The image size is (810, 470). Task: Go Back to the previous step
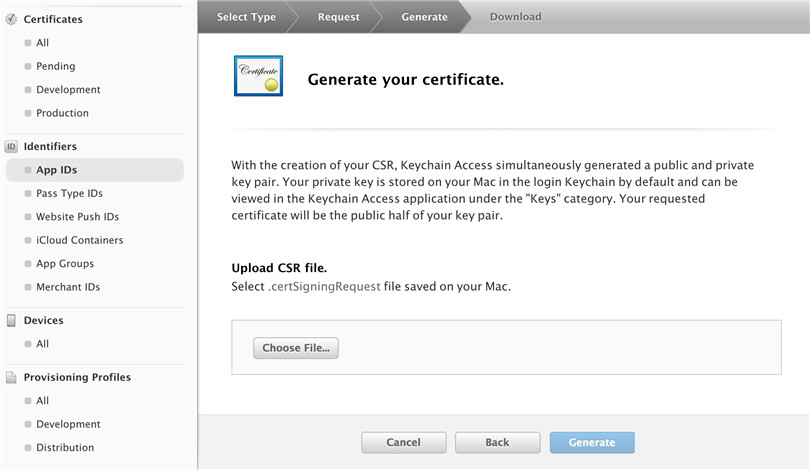coord(497,442)
